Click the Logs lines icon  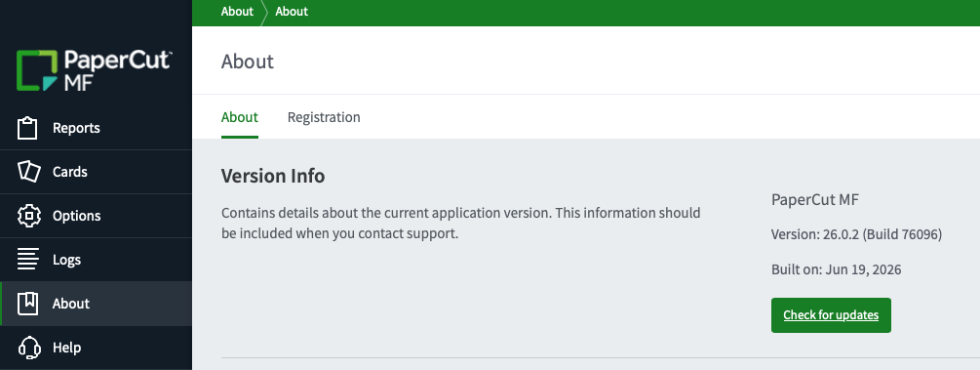tap(28, 259)
